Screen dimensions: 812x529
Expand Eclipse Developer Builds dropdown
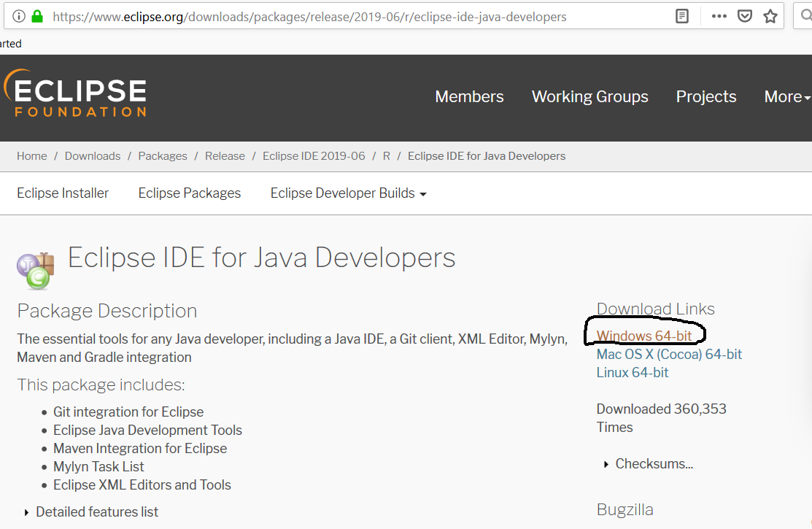tap(349, 193)
